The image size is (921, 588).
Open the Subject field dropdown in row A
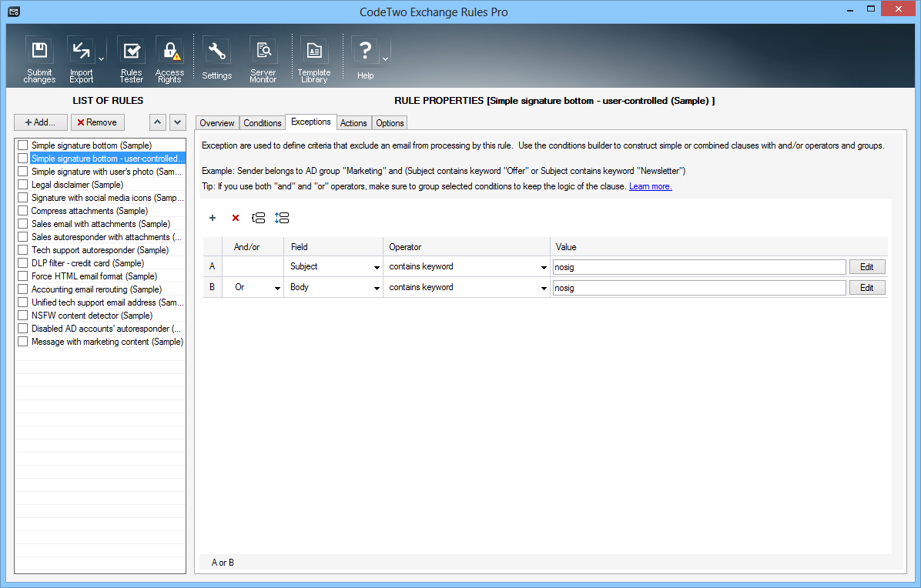[377, 267]
